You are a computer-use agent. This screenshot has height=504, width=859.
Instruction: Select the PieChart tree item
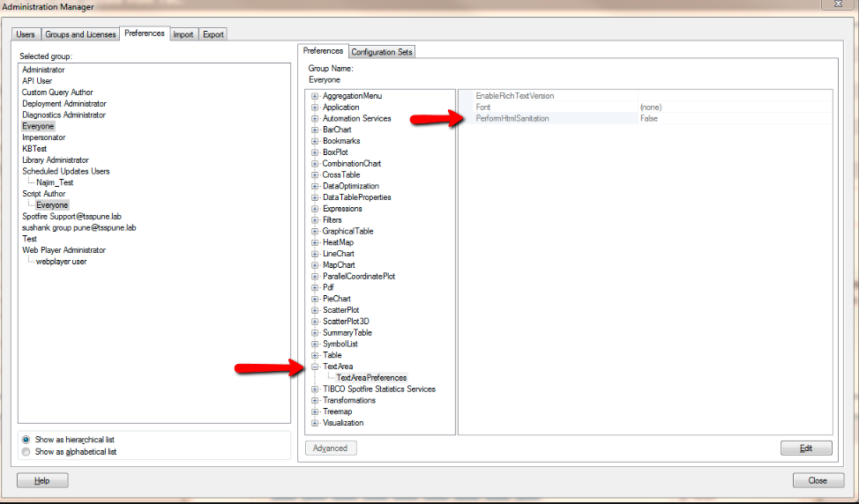(x=337, y=299)
